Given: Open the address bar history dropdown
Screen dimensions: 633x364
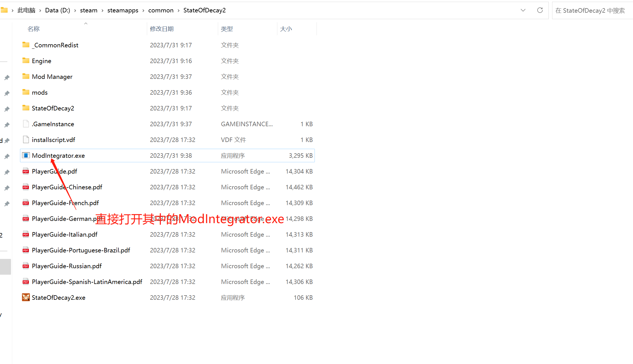Looking at the screenshot, I should 523,10.
